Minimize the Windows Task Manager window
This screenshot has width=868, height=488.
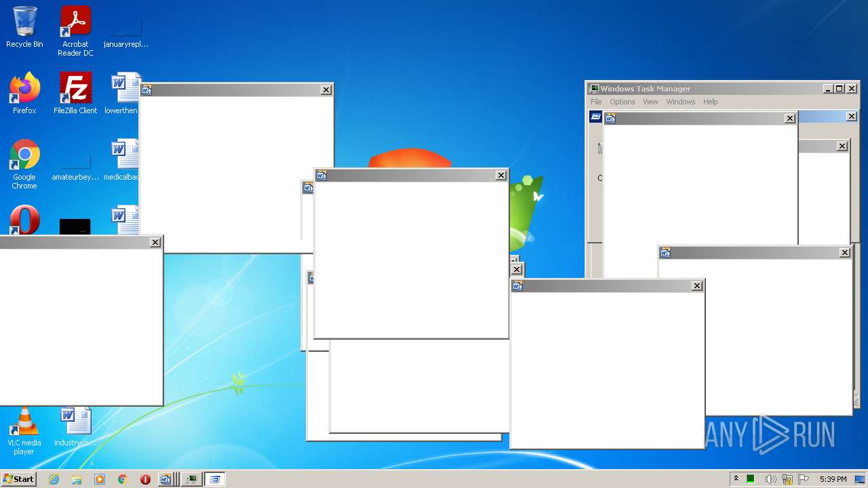coord(828,89)
